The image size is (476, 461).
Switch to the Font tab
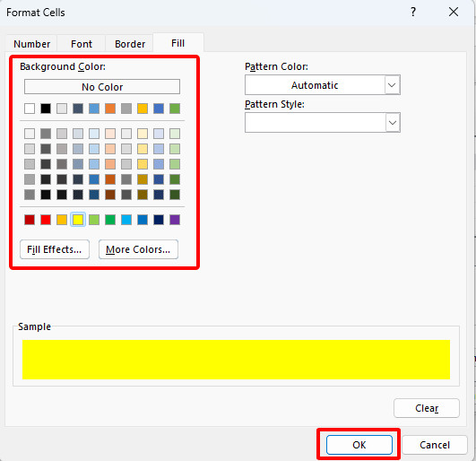click(x=82, y=44)
